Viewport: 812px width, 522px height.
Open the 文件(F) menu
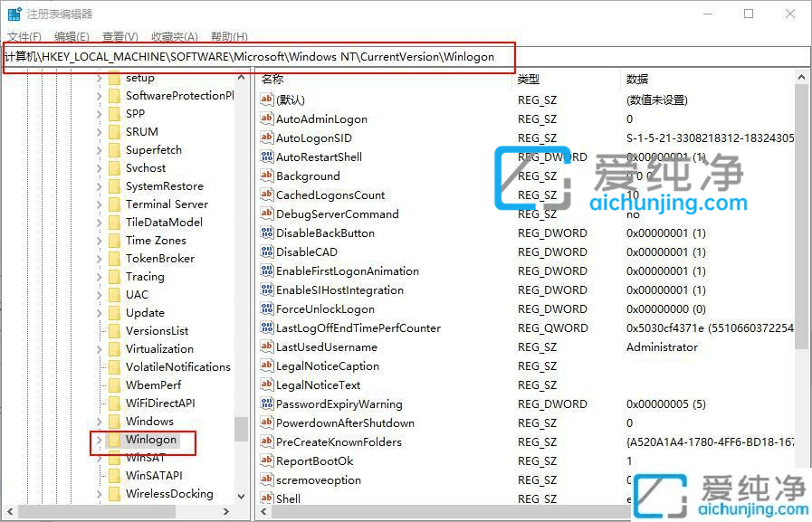[x=24, y=37]
